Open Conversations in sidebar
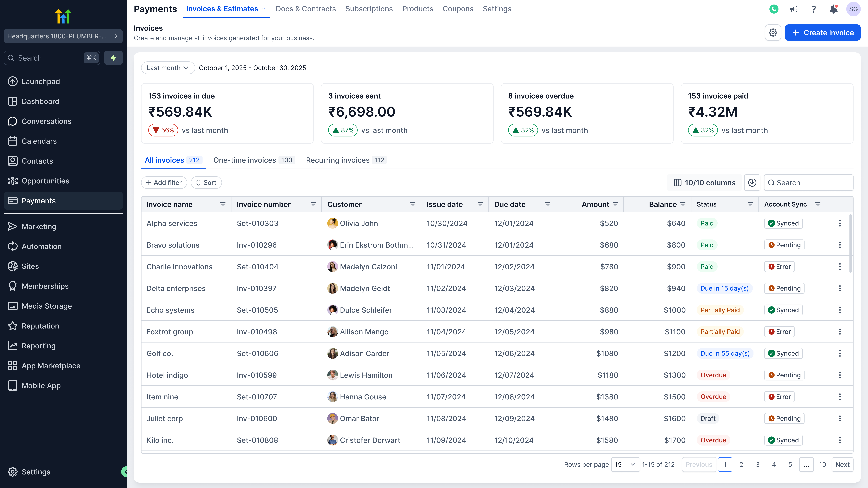 click(x=63, y=121)
